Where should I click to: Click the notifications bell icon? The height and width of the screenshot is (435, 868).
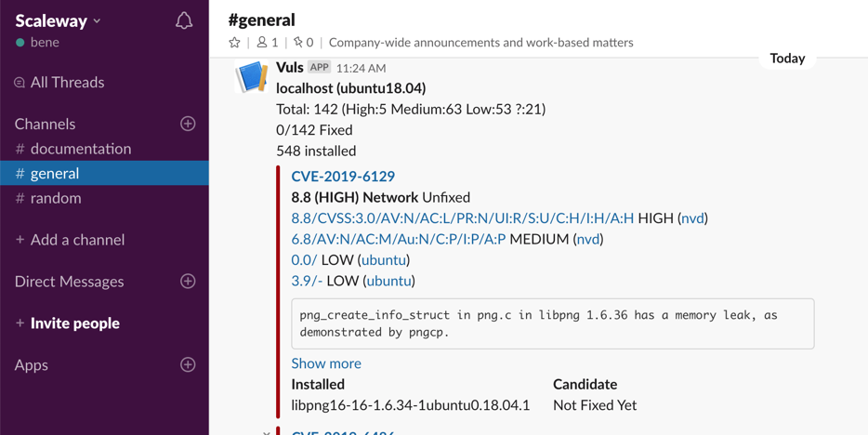tap(184, 20)
